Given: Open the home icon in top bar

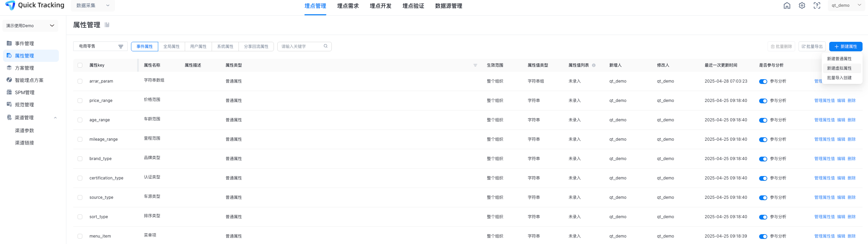Looking at the screenshot, I should [787, 5].
